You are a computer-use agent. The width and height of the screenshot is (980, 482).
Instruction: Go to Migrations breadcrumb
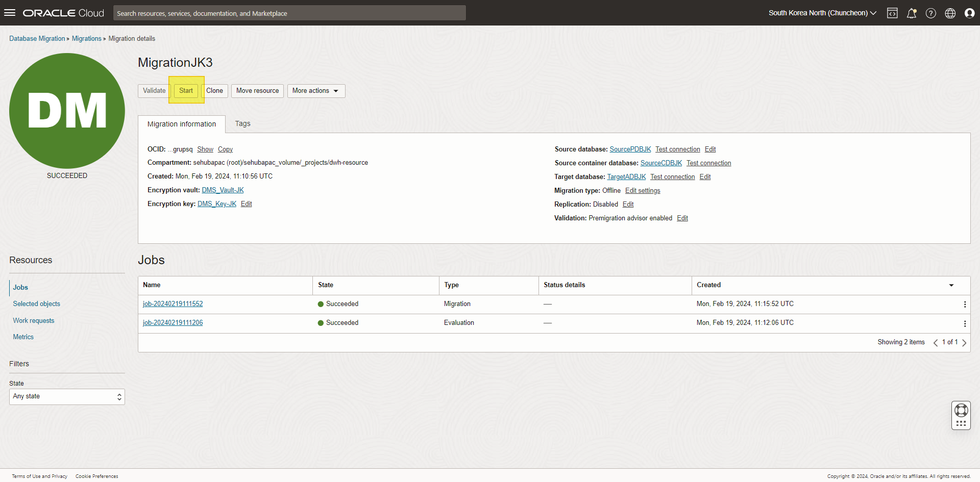pyautogui.click(x=87, y=39)
